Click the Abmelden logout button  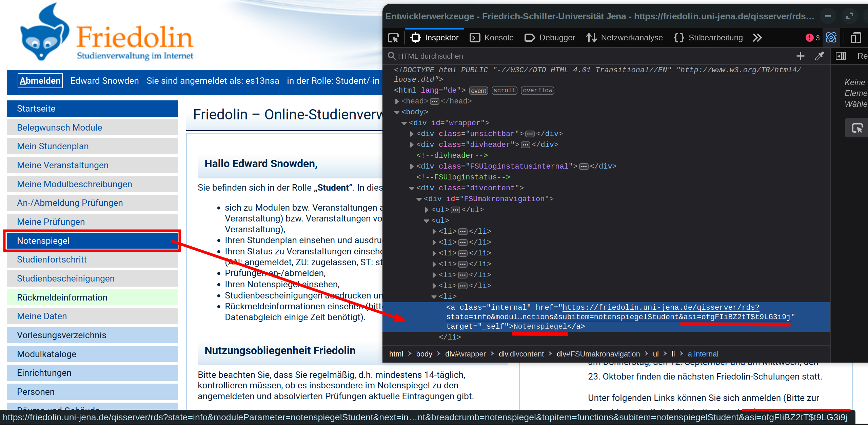click(40, 81)
